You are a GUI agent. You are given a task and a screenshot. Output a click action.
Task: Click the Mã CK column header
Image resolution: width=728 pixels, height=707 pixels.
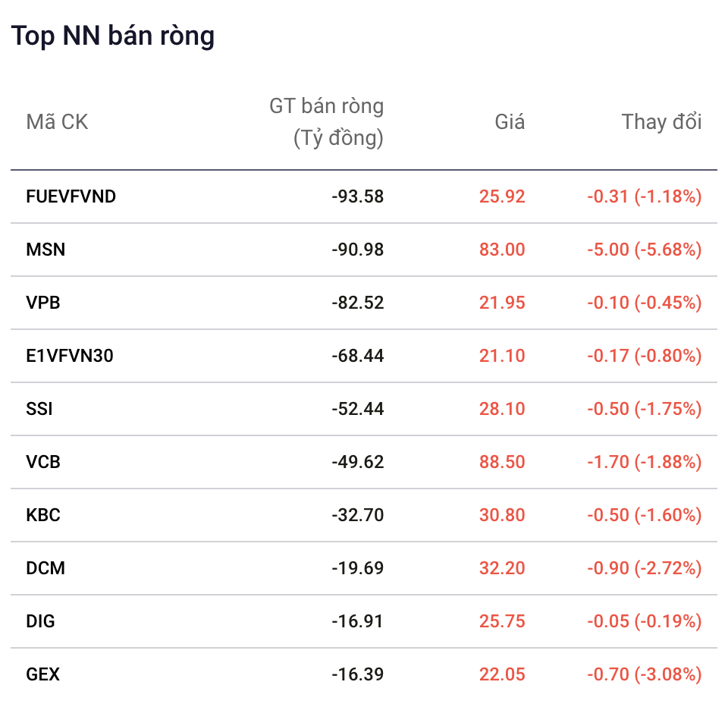tap(57, 121)
